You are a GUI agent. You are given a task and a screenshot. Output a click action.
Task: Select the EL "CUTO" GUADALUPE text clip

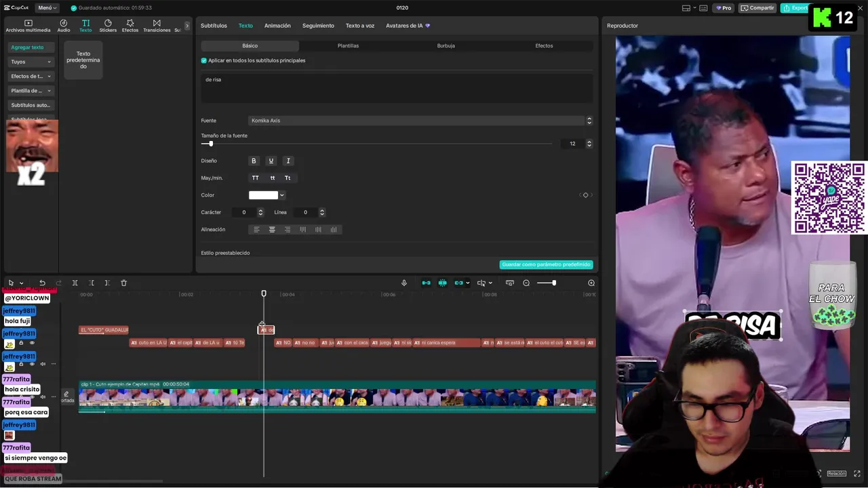[104, 330]
